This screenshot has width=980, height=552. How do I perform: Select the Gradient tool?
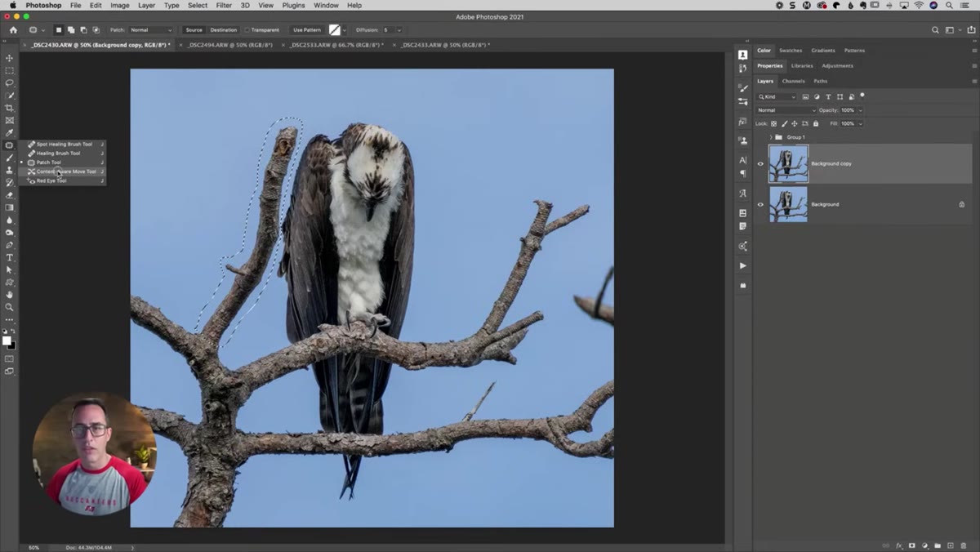click(x=10, y=207)
